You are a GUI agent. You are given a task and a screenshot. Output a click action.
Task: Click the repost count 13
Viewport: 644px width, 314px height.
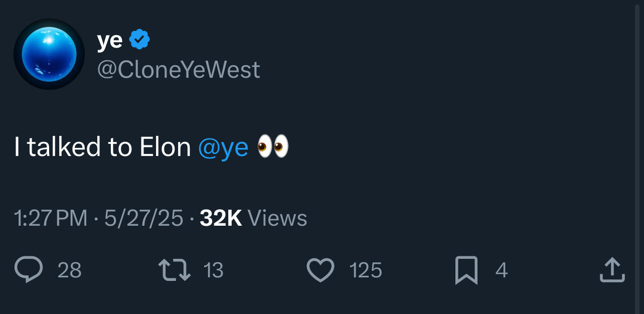pyautogui.click(x=213, y=271)
